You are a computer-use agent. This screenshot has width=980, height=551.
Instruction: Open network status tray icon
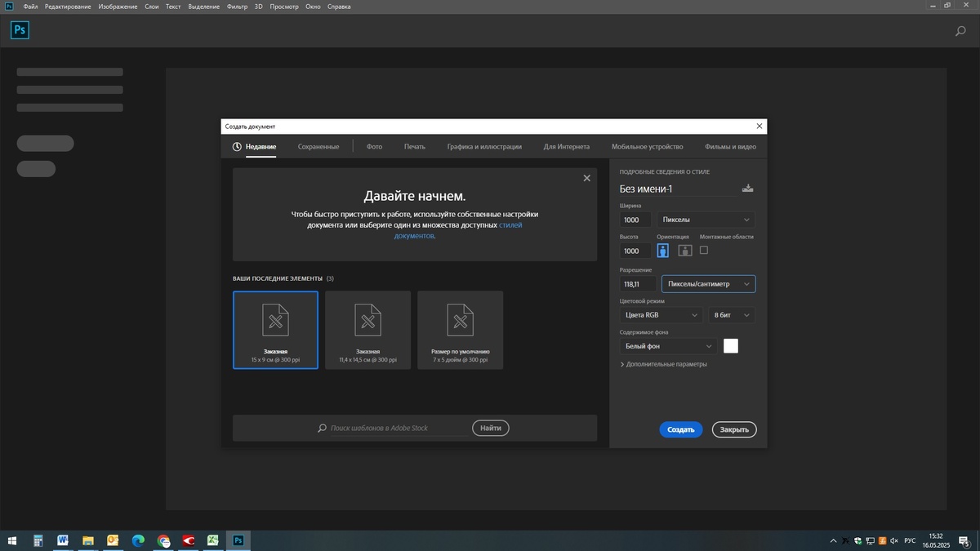point(870,540)
